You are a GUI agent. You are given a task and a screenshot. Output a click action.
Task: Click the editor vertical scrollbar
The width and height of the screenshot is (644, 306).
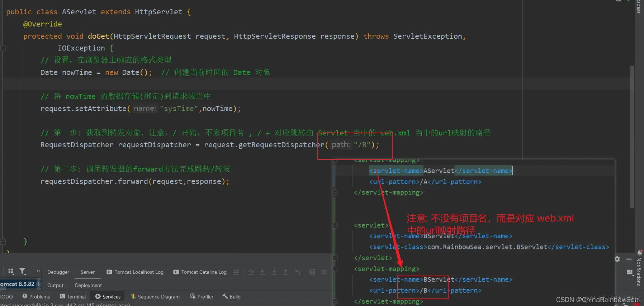(632, 136)
